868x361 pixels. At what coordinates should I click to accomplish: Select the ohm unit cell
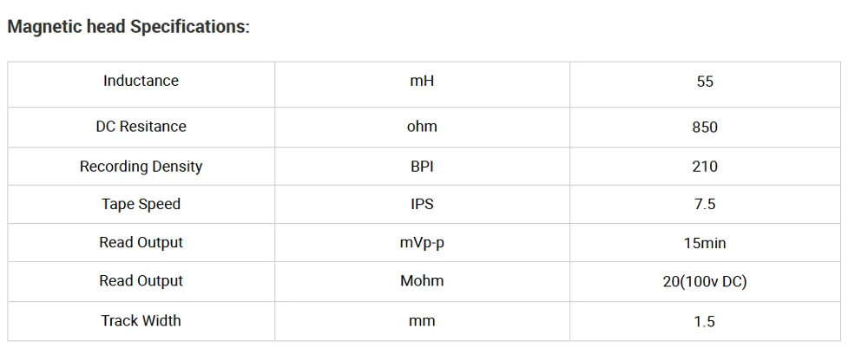click(422, 127)
